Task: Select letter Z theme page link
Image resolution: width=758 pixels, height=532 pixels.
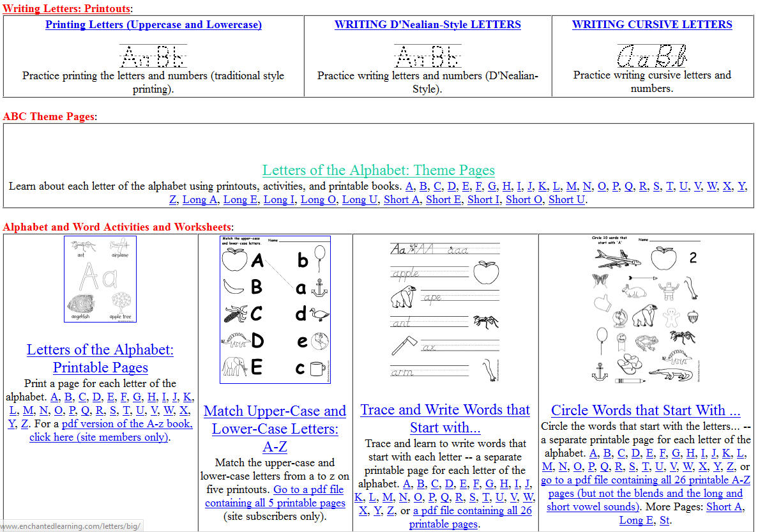Action: [172, 199]
